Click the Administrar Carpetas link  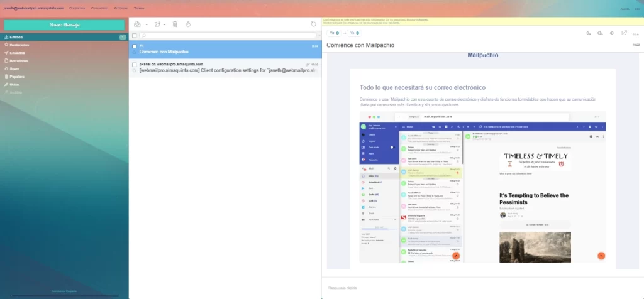(x=64, y=291)
